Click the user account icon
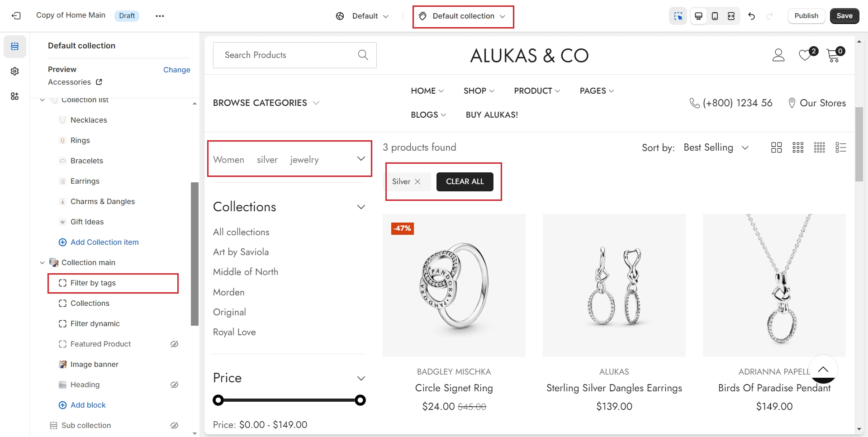Image resolution: width=868 pixels, height=437 pixels. (x=778, y=55)
